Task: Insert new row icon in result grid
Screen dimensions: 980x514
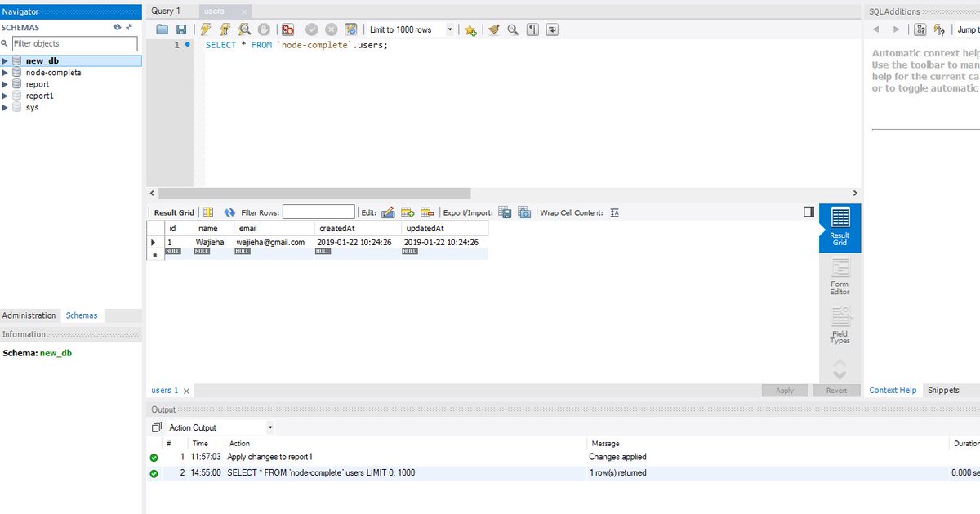Action: (408, 212)
